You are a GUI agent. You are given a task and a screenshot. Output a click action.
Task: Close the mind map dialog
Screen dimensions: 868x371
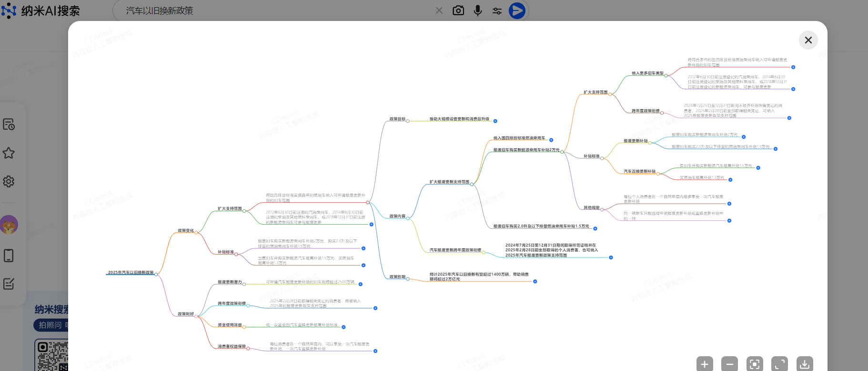[808, 40]
